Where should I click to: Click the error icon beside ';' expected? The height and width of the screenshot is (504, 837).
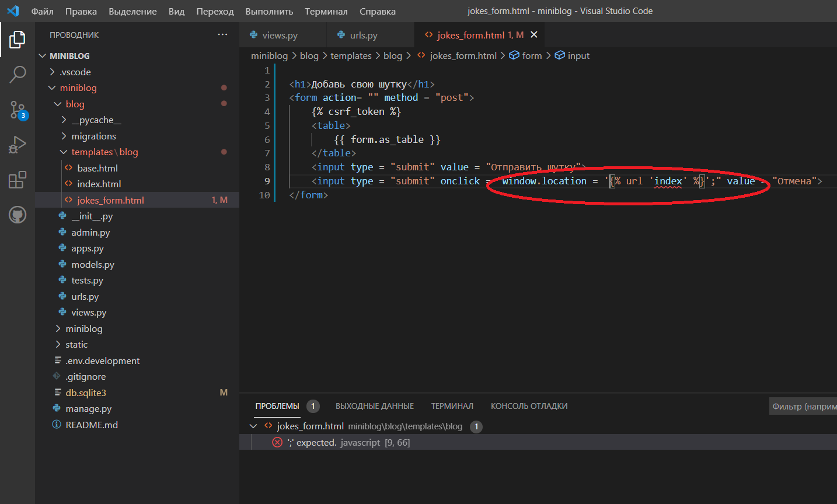tap(277, 443)
